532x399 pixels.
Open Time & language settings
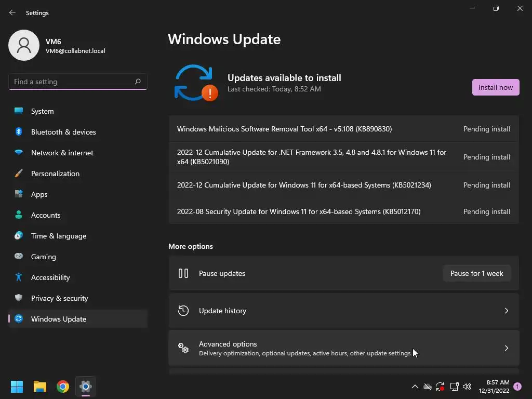pos(78,235)
